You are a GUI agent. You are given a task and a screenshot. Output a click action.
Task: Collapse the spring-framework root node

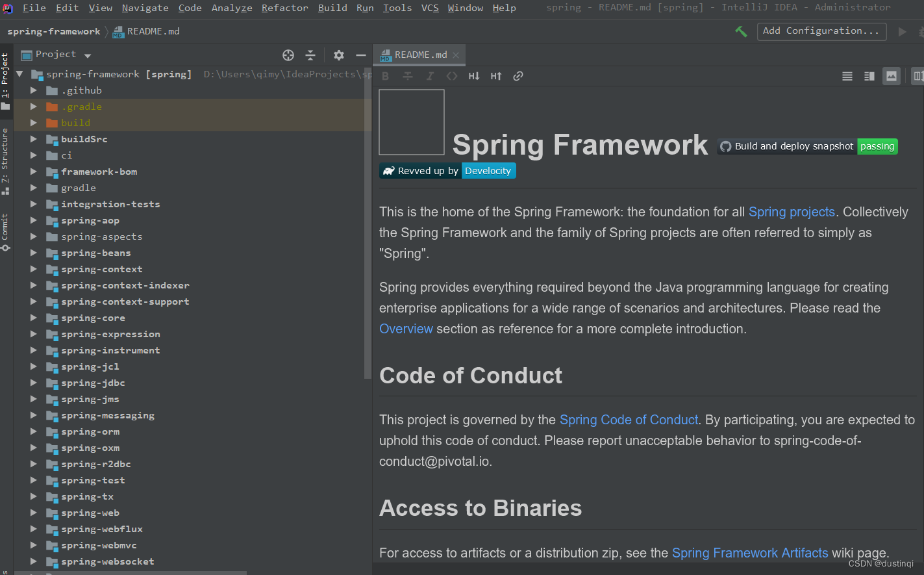click(19, 74)
